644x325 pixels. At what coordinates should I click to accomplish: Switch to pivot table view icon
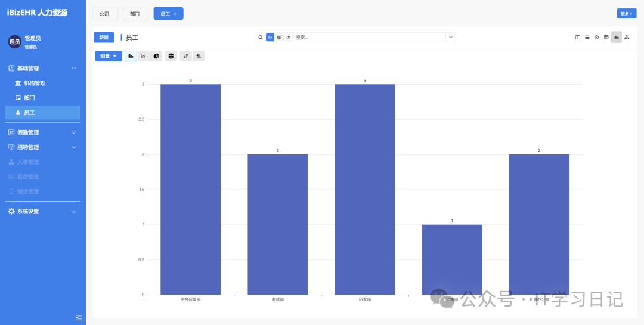tap(606, 38)
